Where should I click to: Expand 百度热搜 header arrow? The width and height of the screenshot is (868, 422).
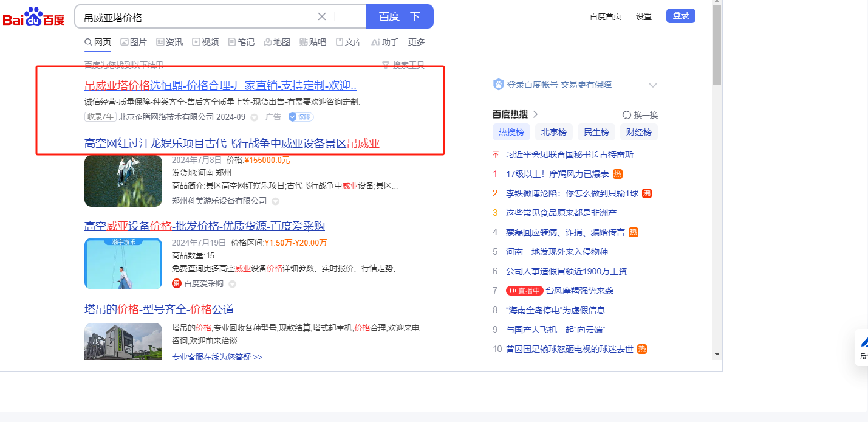(535, 114)
